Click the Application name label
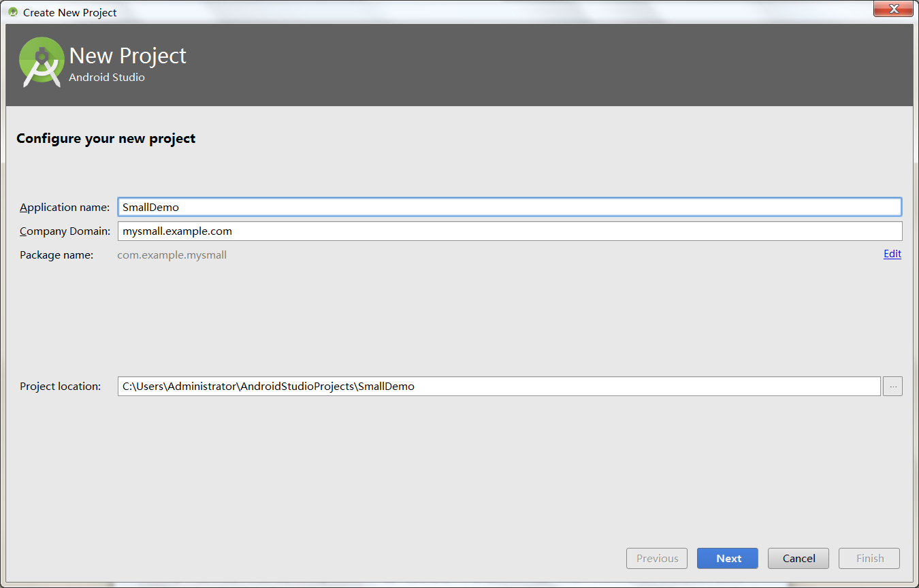This screenshot has width=919, height=588. 65,207
